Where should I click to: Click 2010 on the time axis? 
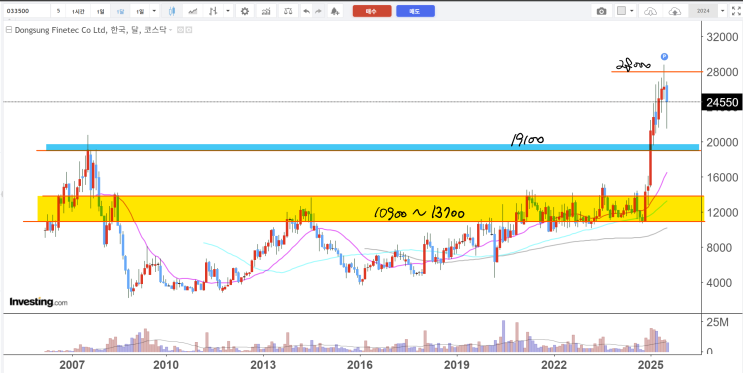166,365
